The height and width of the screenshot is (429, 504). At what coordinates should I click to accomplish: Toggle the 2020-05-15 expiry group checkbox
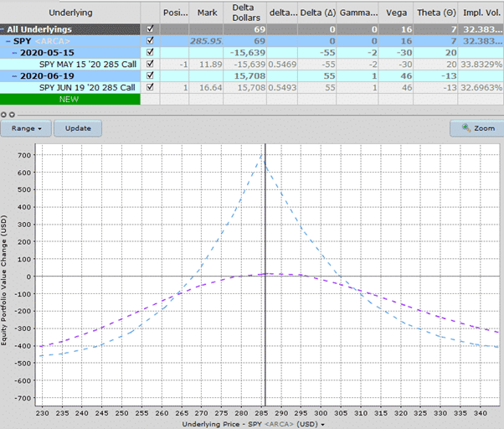(150, 52)
